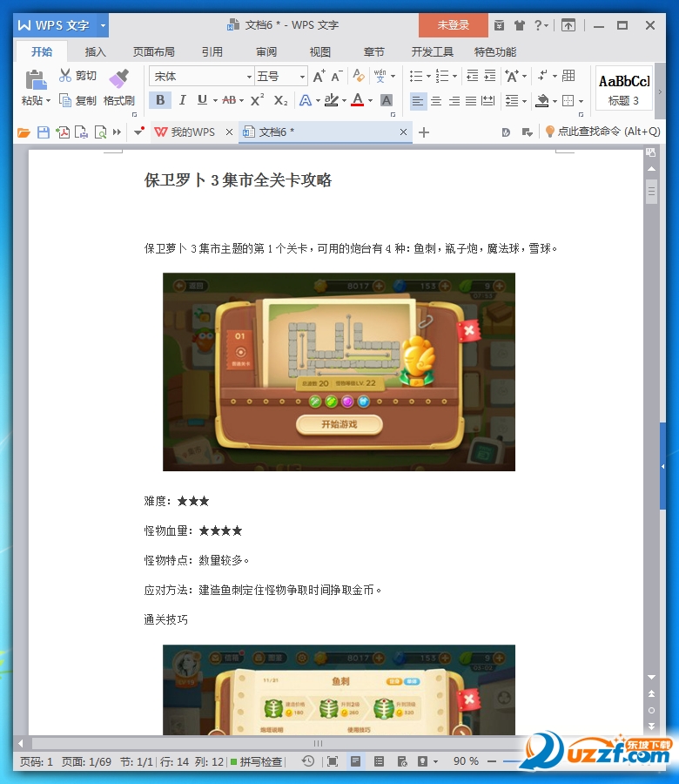Open the 插入 ribbon tab
This screenshot has width=679, height=784.
point(96,52)
